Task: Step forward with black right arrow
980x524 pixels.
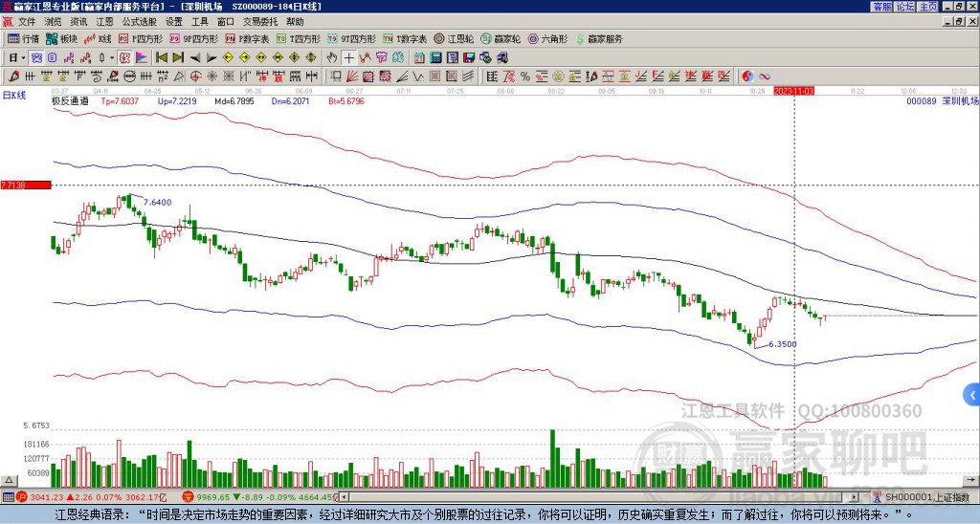Action: coord(212,57)
